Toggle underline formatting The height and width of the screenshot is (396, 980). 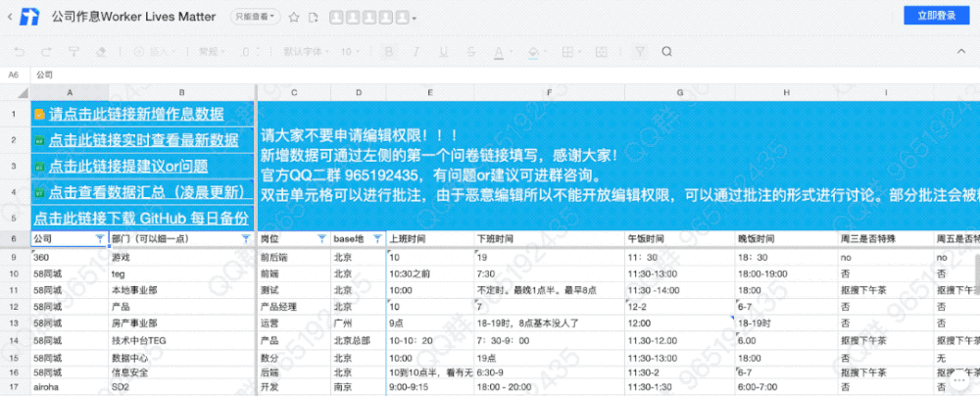444,51
